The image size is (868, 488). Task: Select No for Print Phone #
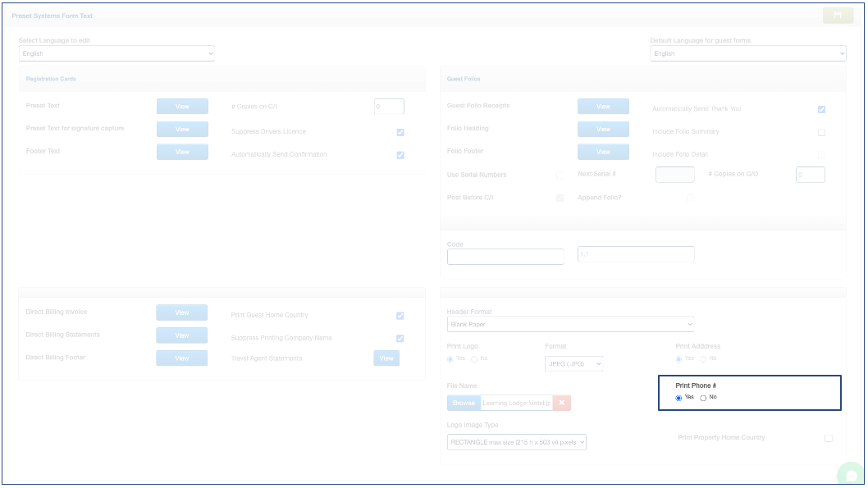tap(703, 398)
